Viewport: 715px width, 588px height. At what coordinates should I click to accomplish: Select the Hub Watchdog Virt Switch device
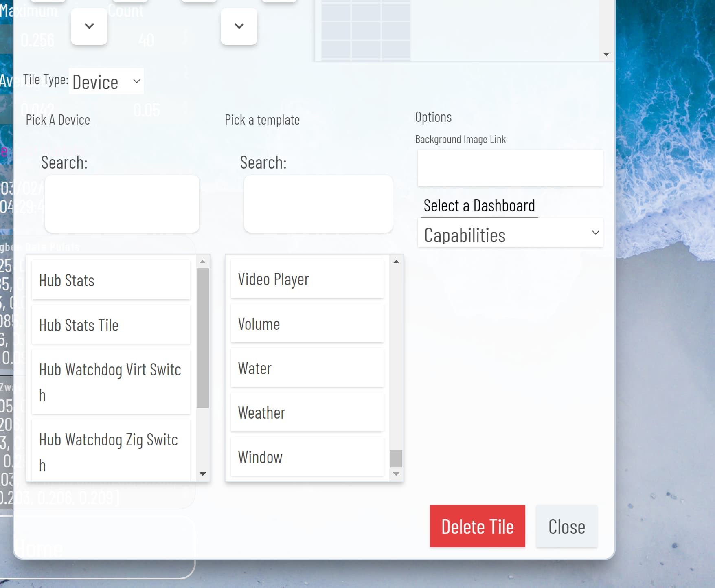point(110,382)
